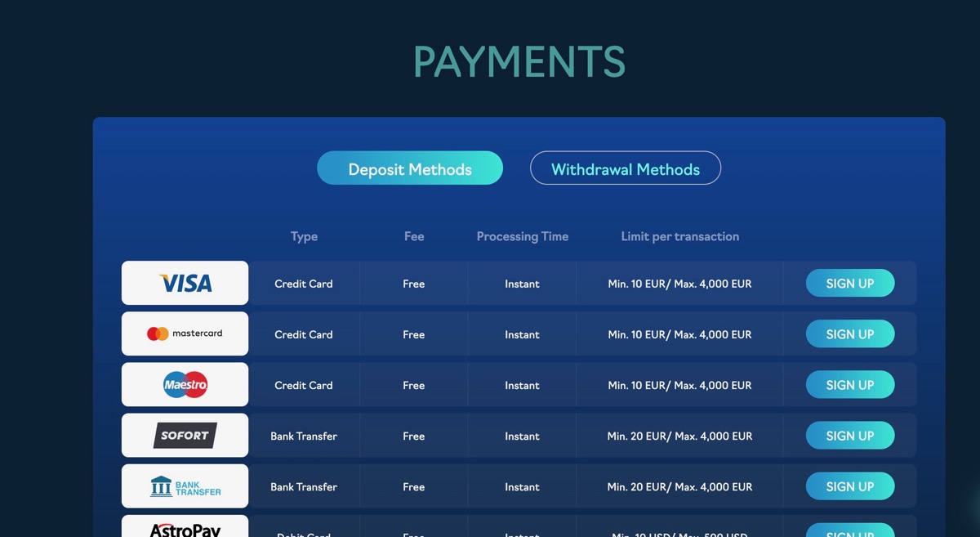Click SIGN UP on the Maestro row
980x537 pixels.
850,384
